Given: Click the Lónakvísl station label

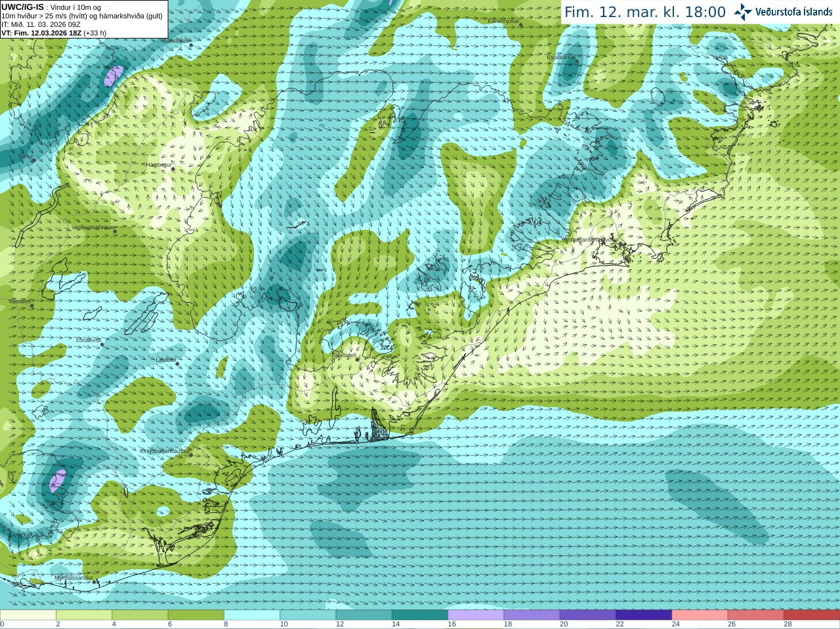Looking at the screenshot, I should [x=88, y=340].
